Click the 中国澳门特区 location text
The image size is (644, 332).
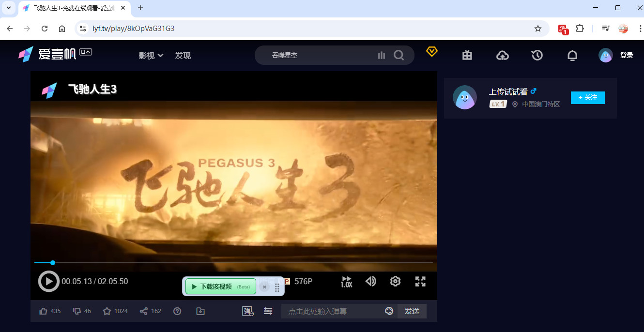pyautogui.click(x=541, y=104)
